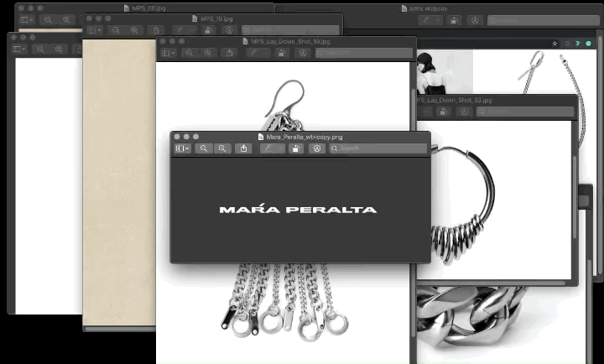Click the MPS Website window title
Image resolution: width=604 pixels, height=364 pixels.
428,9
